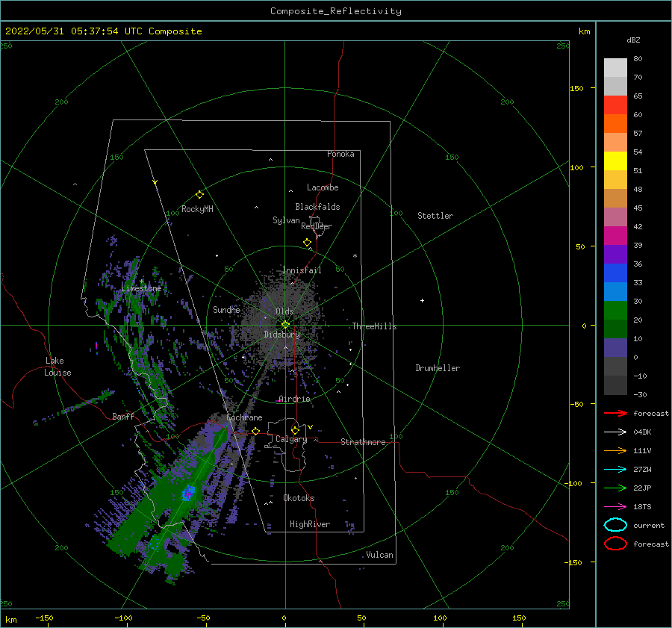Click the orange 111V arrow icon
672x628 pixels.
(x=615, y=450)
